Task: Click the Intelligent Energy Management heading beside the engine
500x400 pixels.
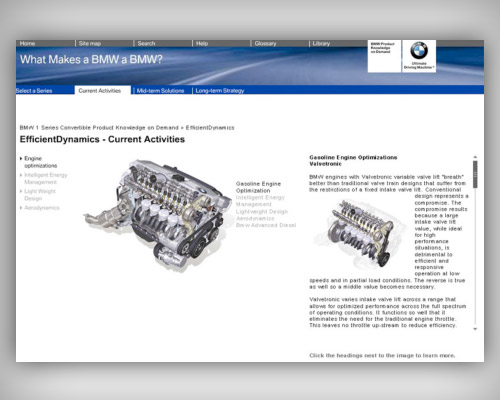Action: pos(260,201)
